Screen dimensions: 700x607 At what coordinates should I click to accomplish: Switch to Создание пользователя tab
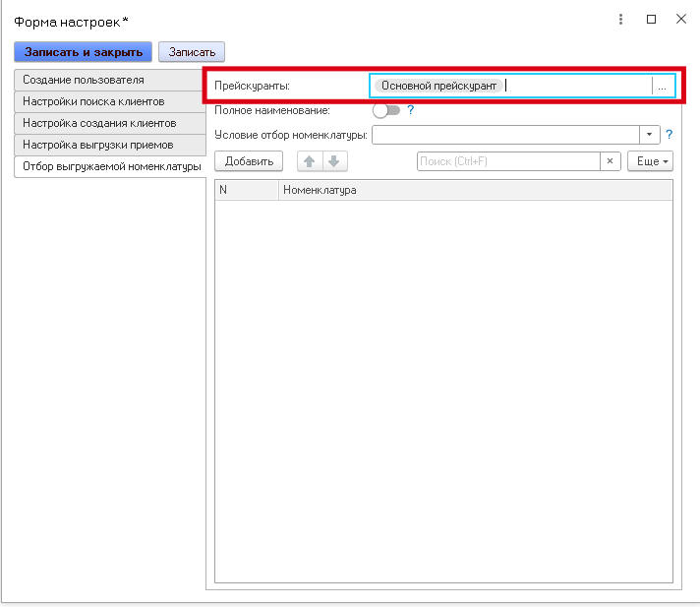click(x=84, y=80)
